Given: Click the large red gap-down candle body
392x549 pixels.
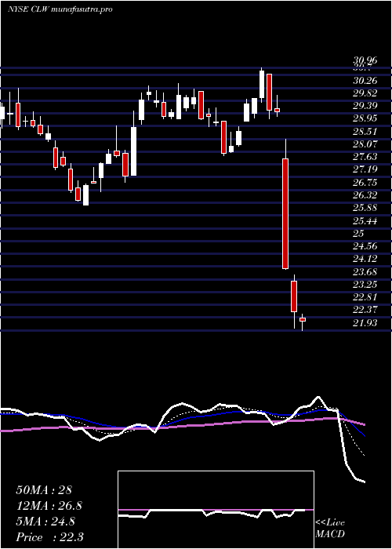Looking at the screenshot, I should tap(285, 214).
